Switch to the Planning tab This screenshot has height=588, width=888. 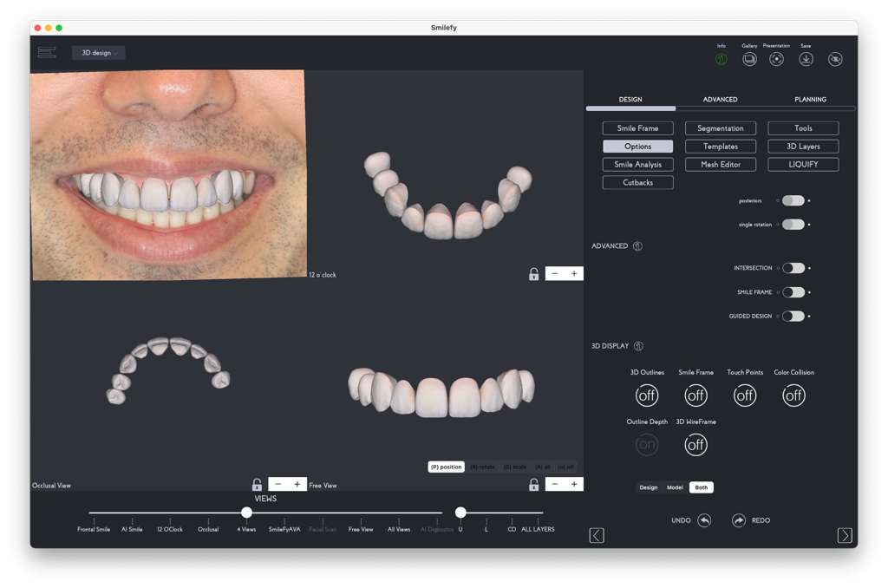pyautogui.click(x=810, y=100)
